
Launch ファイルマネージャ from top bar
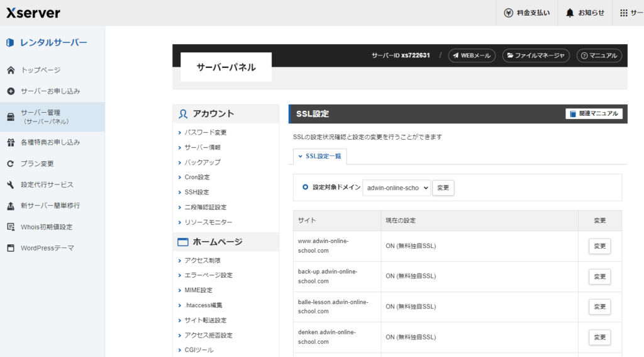point(535,55)
